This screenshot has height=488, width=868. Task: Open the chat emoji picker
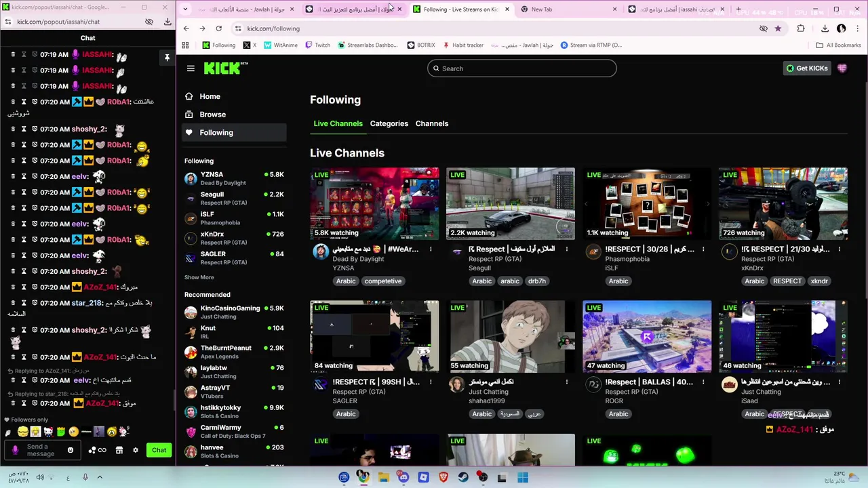coord(71,450)
